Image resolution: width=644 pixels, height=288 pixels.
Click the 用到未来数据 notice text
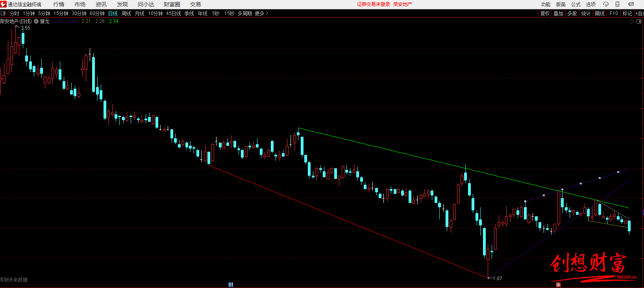click(x=14, y=280)
